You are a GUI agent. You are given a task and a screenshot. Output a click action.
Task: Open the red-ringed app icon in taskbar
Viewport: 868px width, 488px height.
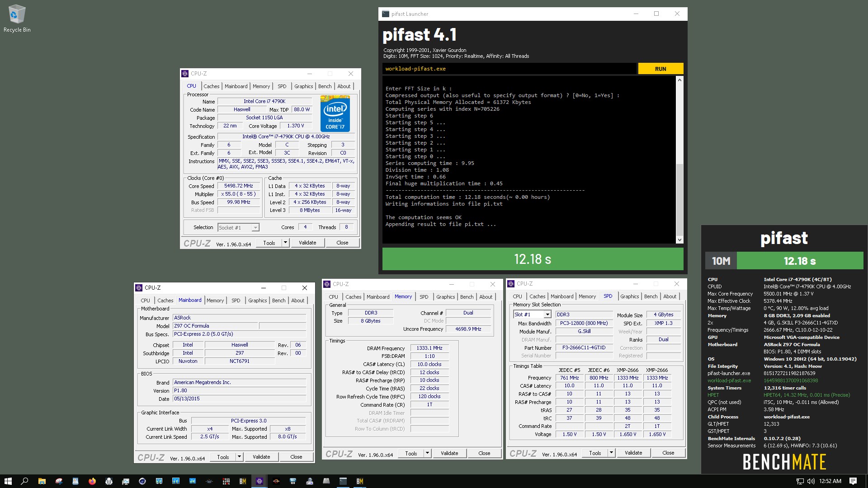[276, 481]
